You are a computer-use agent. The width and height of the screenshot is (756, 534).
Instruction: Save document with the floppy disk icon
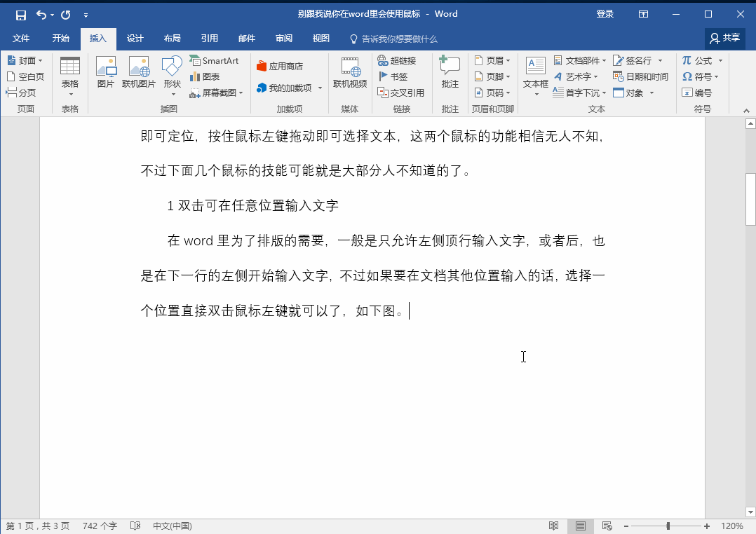click(x=21, y=15)
